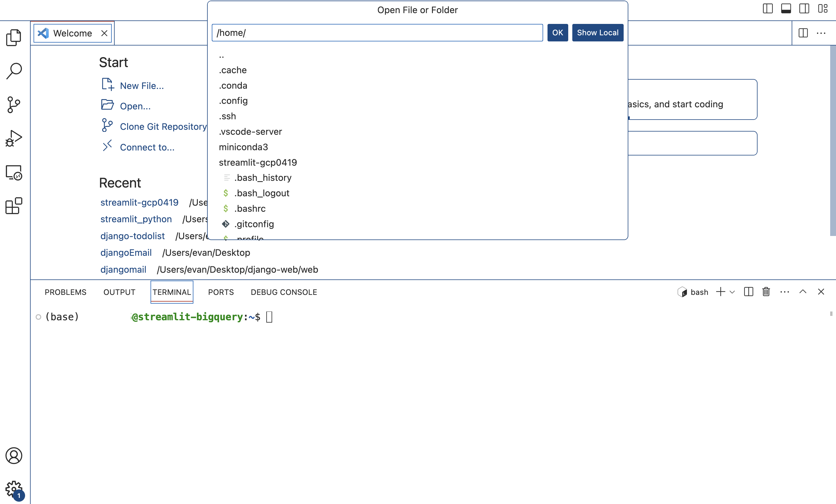Select miniconda3 folder in list
Screen dimensions: 836x504
click(x=417, y=147)
